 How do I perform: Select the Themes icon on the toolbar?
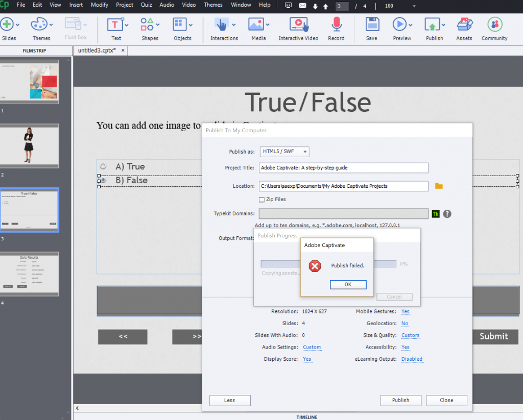pos(38,23)
